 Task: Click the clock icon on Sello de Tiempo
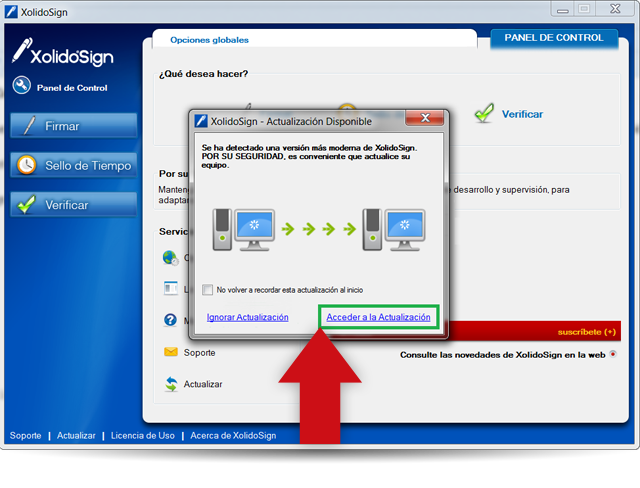point(27,165)
